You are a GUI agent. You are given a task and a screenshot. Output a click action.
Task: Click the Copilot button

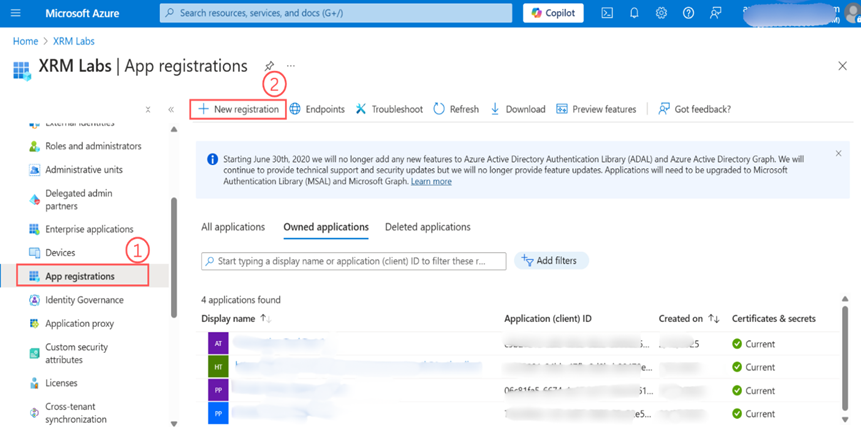553,13
